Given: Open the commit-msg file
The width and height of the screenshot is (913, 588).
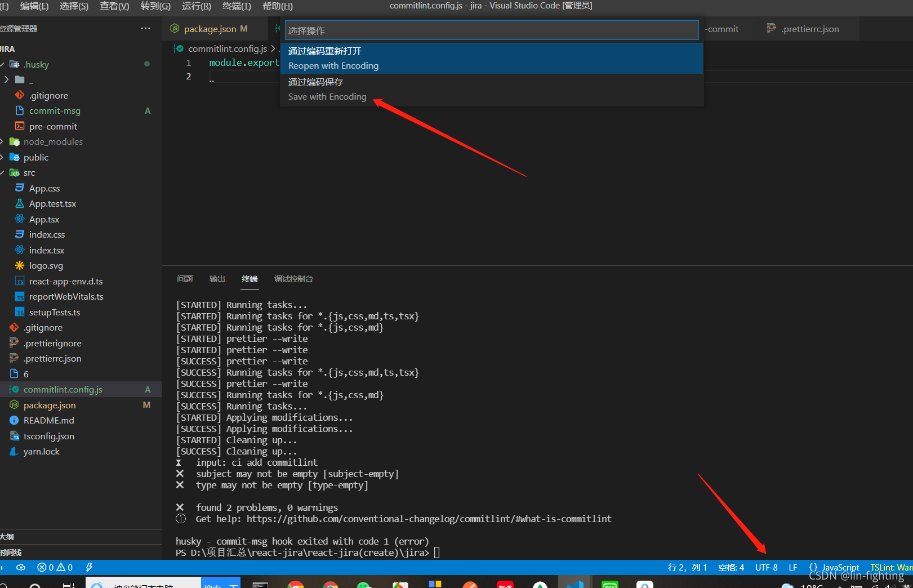Looking at the screenshot, I should (x=55, y=110).
